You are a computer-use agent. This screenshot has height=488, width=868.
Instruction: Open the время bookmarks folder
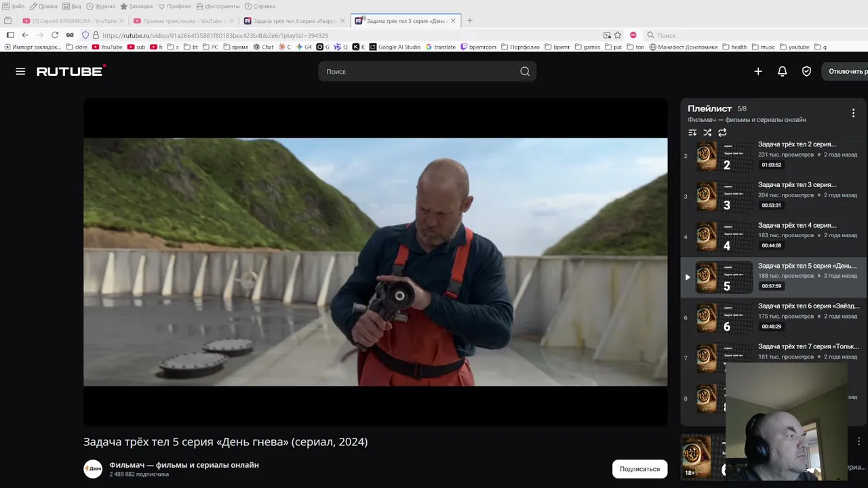click(x=235, y=47)
